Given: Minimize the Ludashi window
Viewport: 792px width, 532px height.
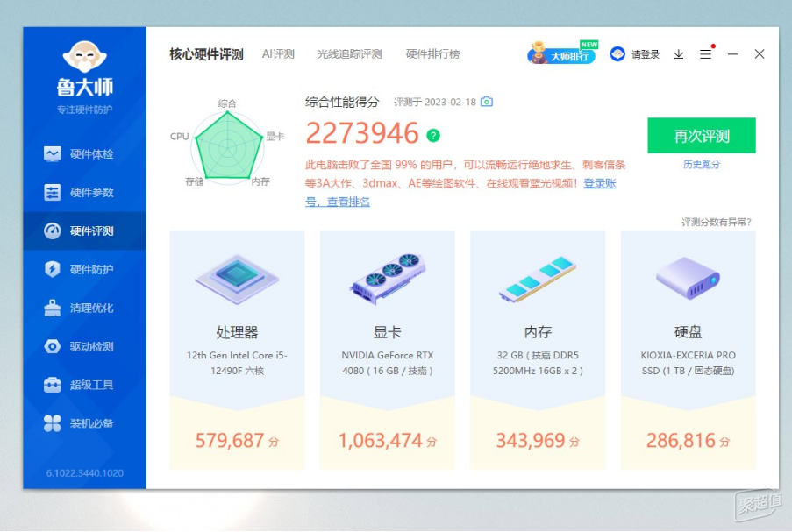Looking at the screenshot, I should click(733, 54).
